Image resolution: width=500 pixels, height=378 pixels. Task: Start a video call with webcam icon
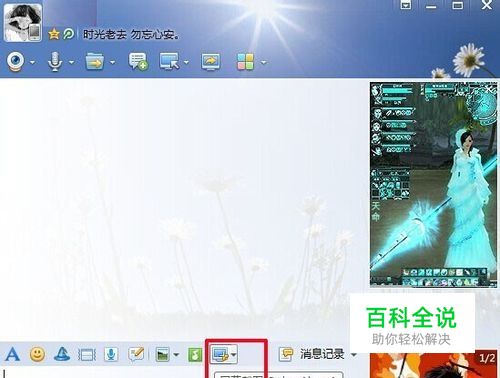pyautogui.click(x=16, y=62)
